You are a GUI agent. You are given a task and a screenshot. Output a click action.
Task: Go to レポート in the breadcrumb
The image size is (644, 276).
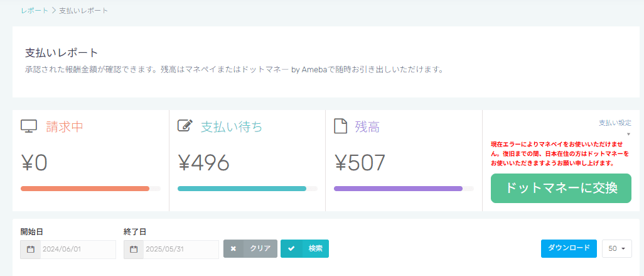[x=35, y=11]
